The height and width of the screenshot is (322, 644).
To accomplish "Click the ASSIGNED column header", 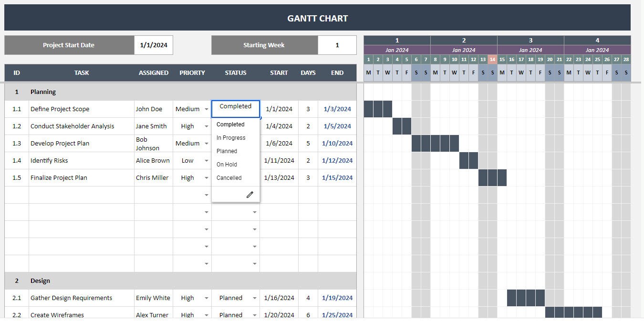I will tap(154, 73).
